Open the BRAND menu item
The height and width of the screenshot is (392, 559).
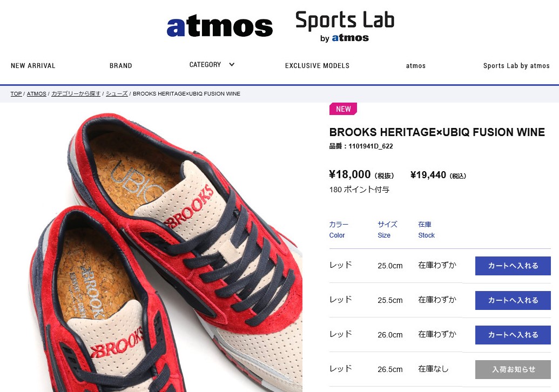(121, 65)
